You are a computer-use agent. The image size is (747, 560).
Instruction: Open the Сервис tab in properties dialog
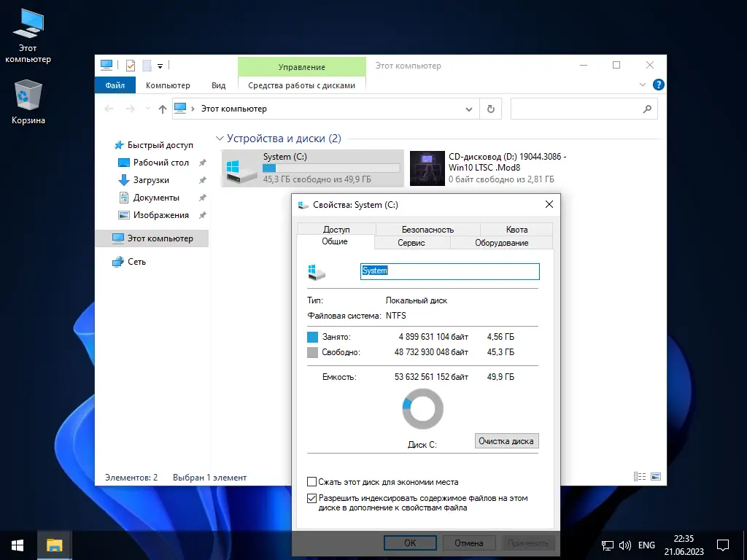411,242
